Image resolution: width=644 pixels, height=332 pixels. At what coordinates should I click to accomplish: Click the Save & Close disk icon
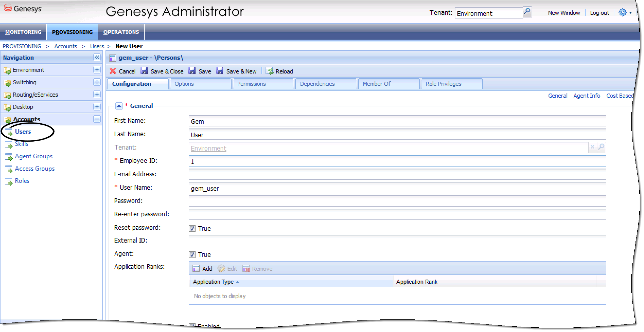[x=144, y=71]
